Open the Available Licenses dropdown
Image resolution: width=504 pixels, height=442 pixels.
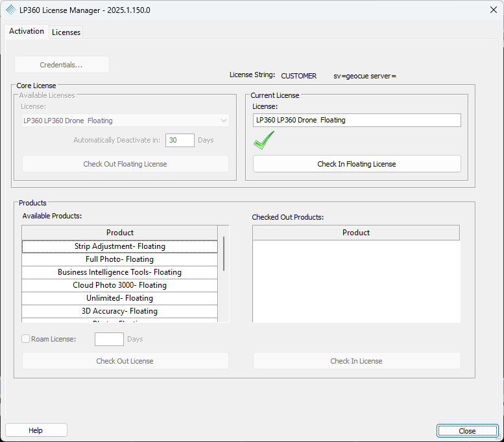125,121
